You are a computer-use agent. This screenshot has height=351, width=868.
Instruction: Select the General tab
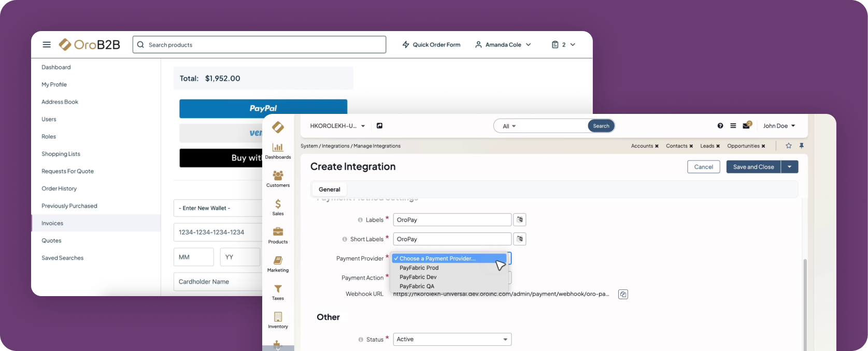[330, 189]
